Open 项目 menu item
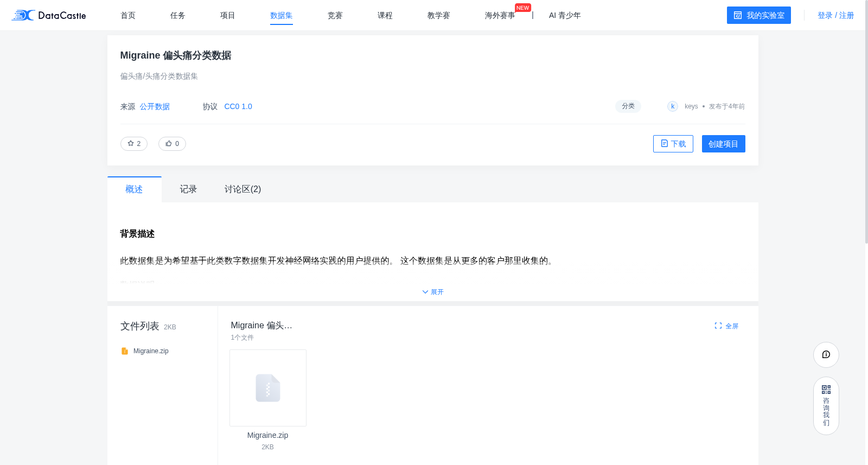This screenshot has width=868, height=465. pyautogui.click(x=228, y=15)
